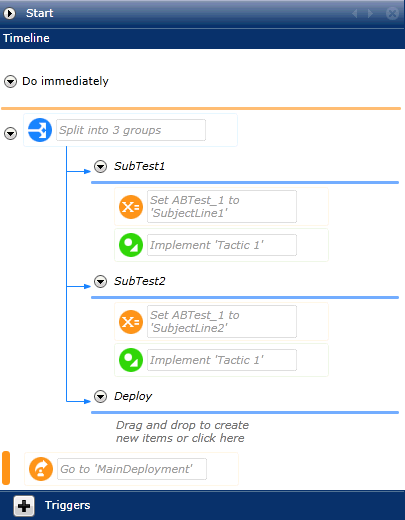The height and width of the screenshot is (520, 405).
Task: Select the Set ABTest_1 to 'SubjectLine1' field
Action: click(222, 207)
